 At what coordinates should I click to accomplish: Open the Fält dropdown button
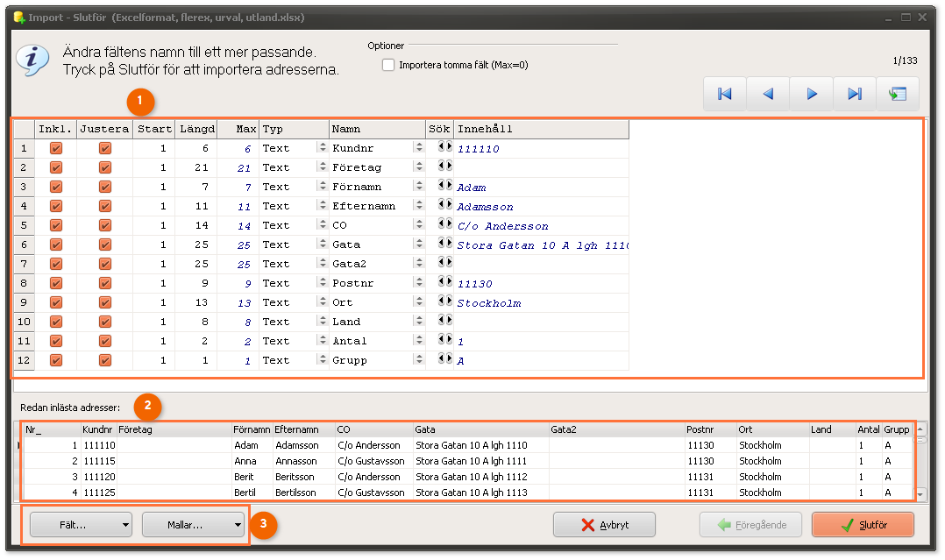81,525
